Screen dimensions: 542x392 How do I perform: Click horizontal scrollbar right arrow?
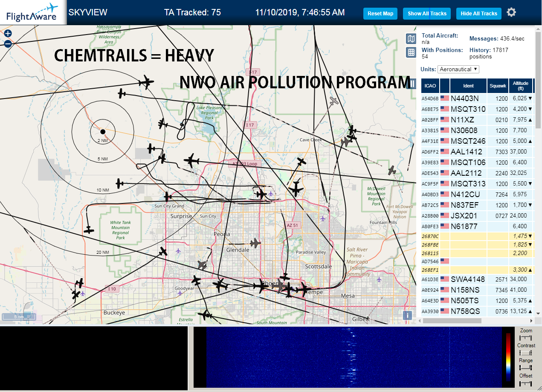coord(531,320)
